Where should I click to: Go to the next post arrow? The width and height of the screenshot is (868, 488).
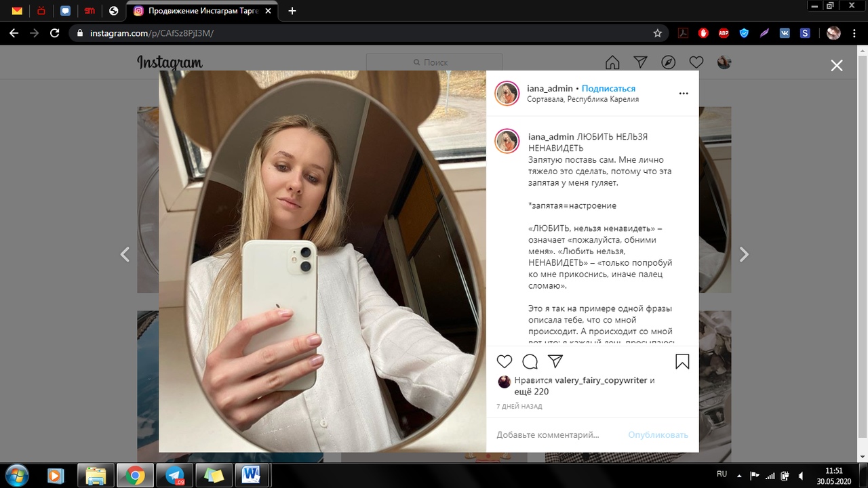744,255
